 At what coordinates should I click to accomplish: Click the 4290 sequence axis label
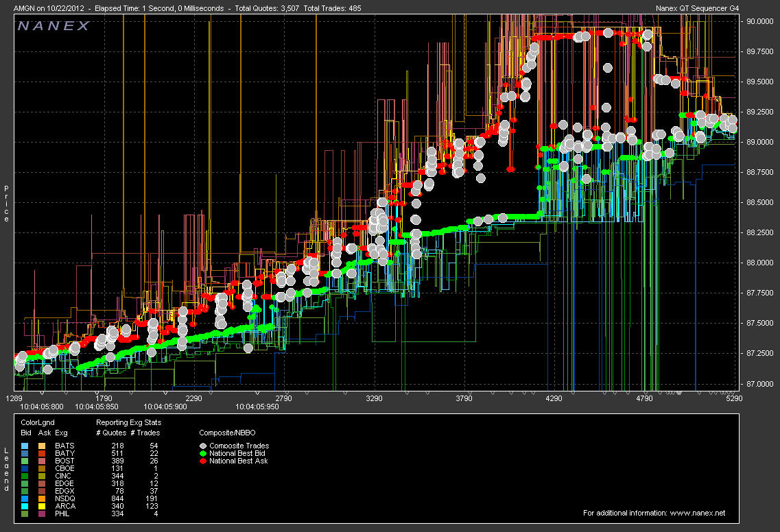pyautogui.click(x=554, y=398)
